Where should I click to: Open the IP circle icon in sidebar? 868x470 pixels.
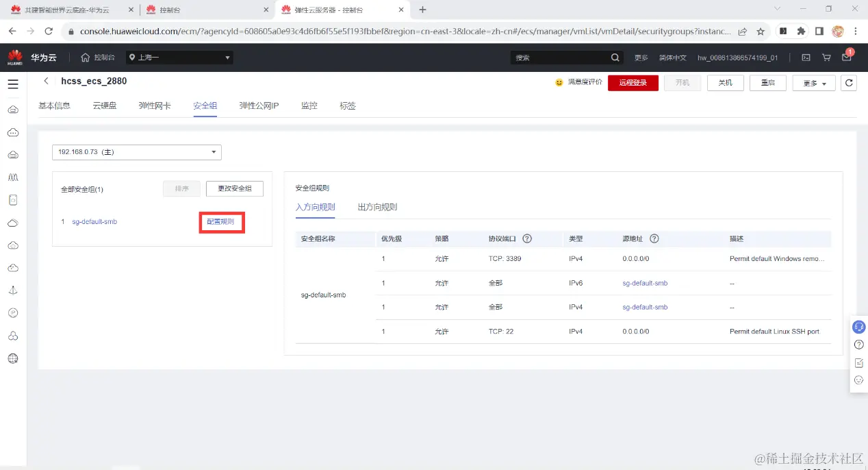[x=13, y=313]
